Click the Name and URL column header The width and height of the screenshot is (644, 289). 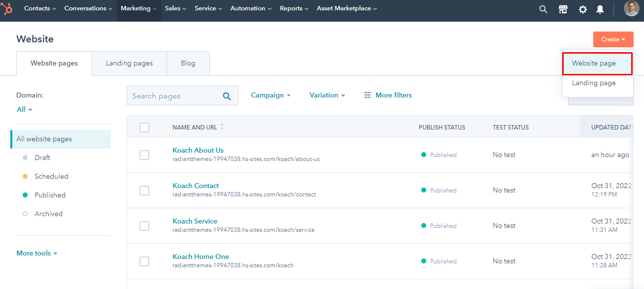[x=195, y=128]
